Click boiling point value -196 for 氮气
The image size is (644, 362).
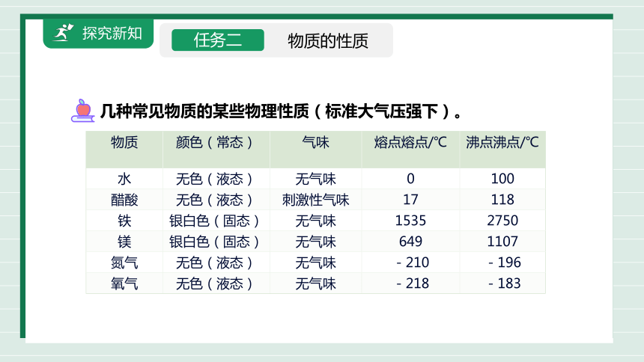(x=505, y=263)
